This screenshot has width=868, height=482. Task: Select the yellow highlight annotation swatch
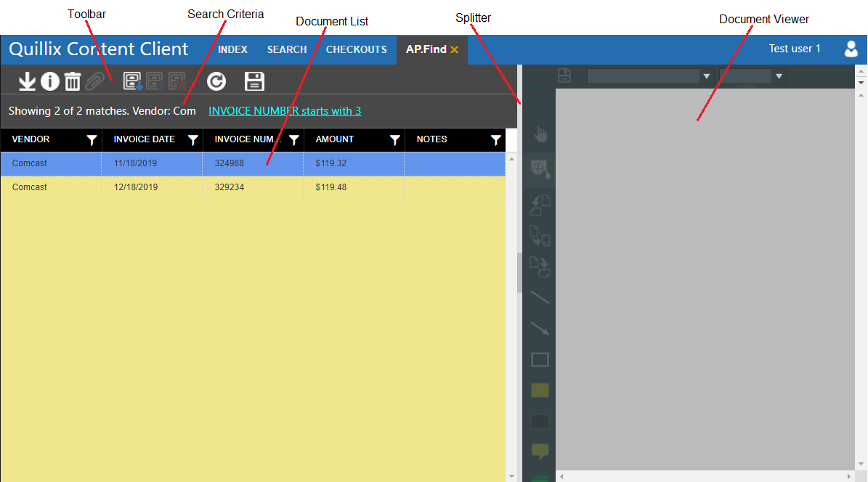pyautogui.click(x=540, y=391)
